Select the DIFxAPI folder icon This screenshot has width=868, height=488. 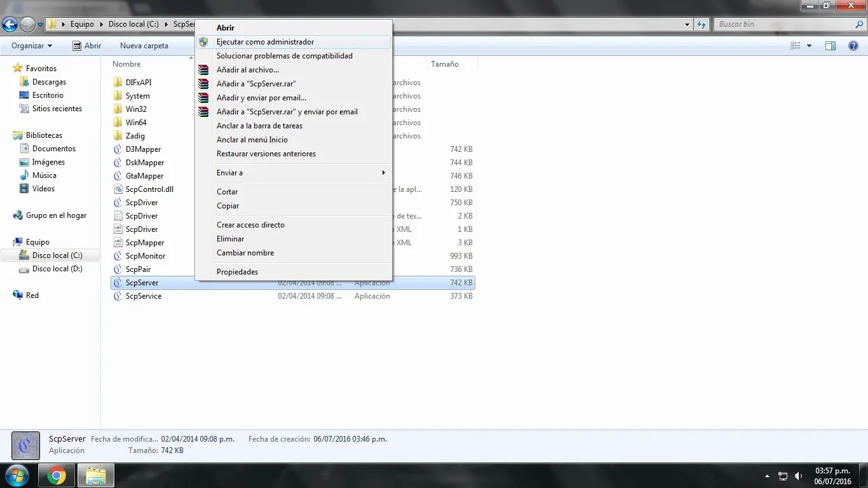pos(118,83)
